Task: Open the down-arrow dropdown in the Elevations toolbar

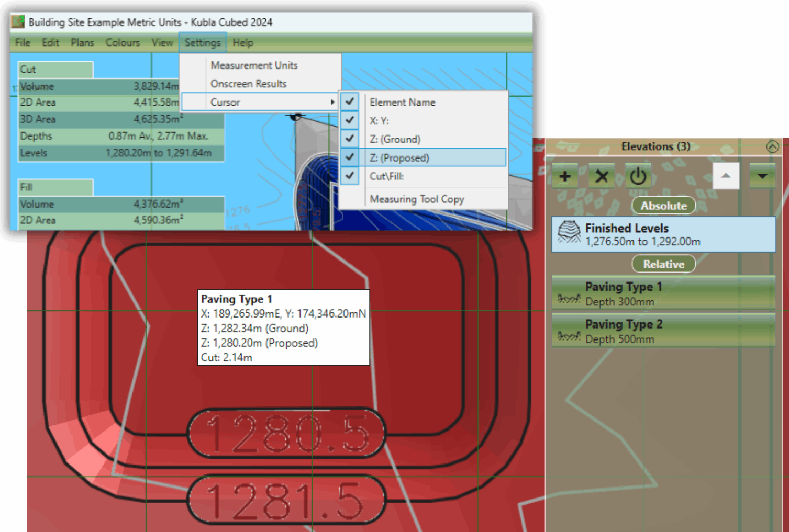Action: pos(762,176)
